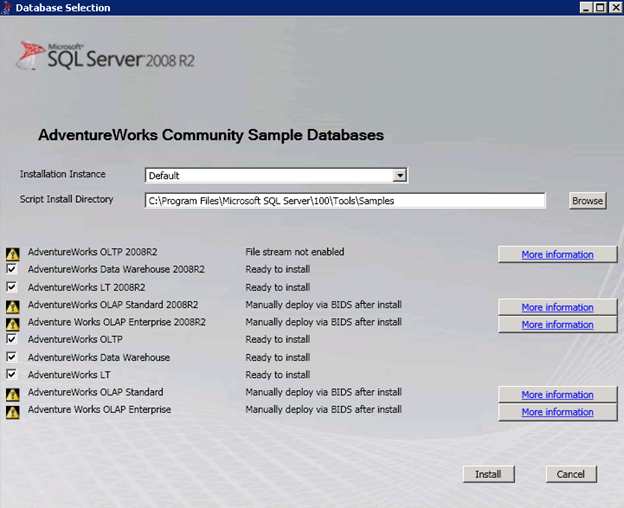Click the SQL Server 2008 R2 logo
624x508 pixels.
pyautogui.click(x=106, y=56)
